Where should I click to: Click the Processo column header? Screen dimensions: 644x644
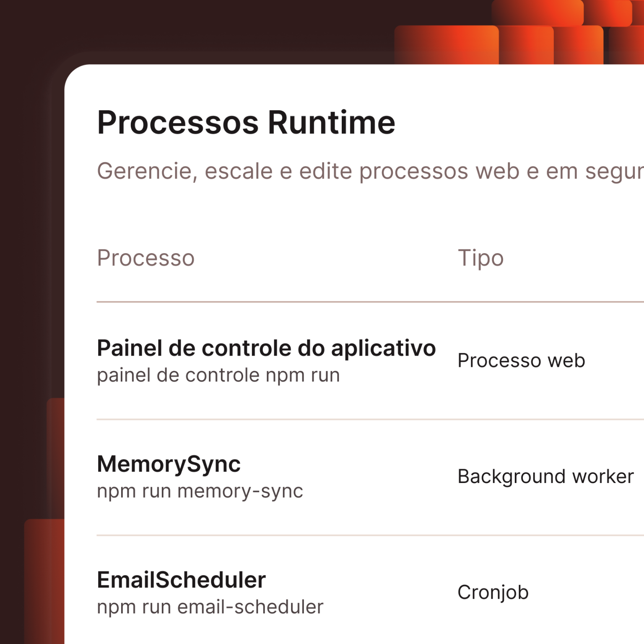pos(145,257)
